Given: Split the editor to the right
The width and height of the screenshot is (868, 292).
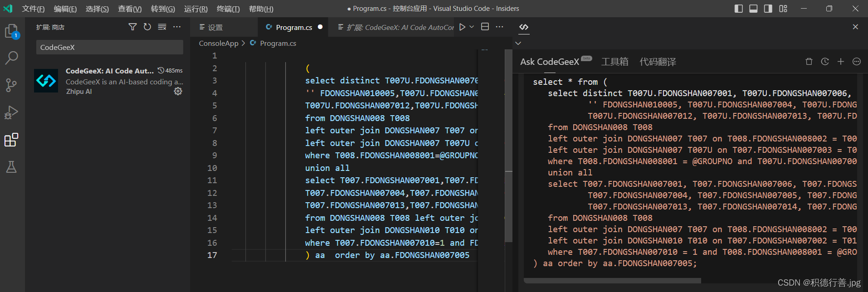Looking at the screenshot, I should pos(485,27).
